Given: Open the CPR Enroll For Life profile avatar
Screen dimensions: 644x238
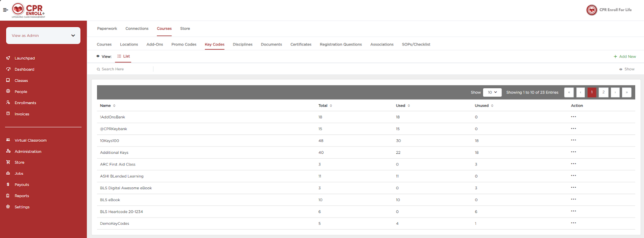Looking at the screenshot, I should (x=591, y=10).
